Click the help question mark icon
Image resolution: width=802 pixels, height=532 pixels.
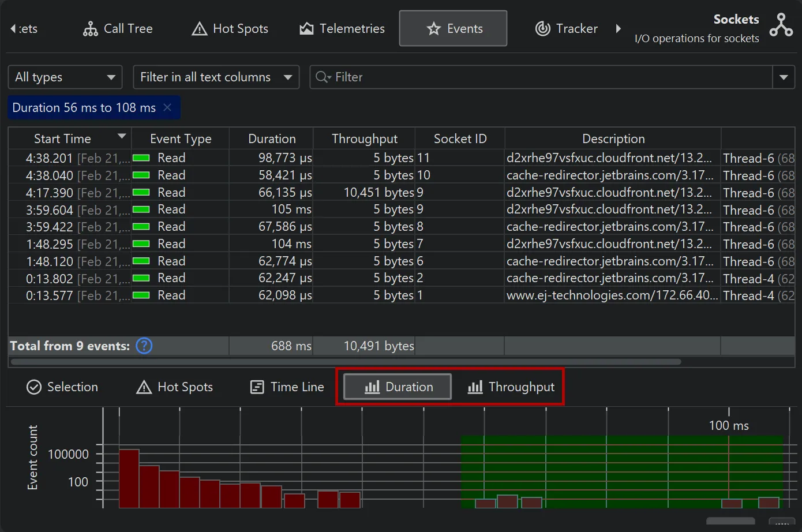click(144, 346)
